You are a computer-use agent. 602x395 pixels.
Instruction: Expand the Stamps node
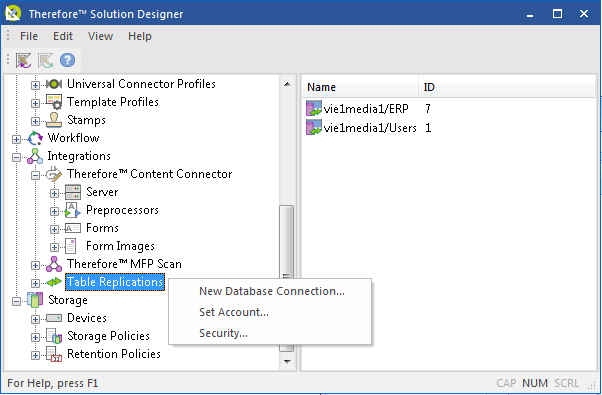[x=35, y=121]
